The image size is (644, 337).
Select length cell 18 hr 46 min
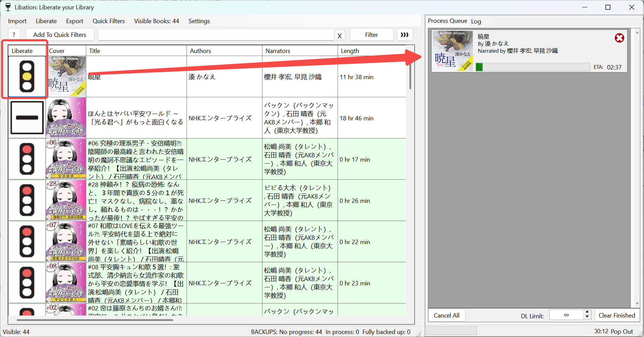coord(372,118)
